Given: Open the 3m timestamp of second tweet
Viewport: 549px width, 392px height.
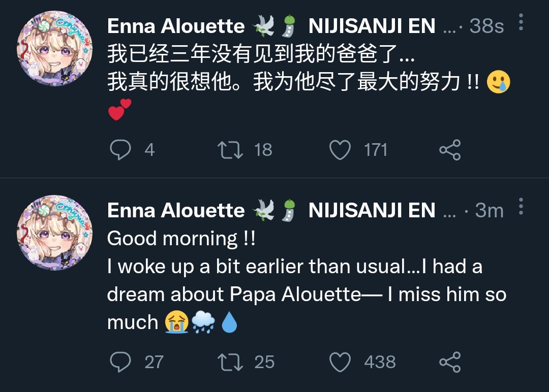Looking at the screenshot, I should [489, 211].
